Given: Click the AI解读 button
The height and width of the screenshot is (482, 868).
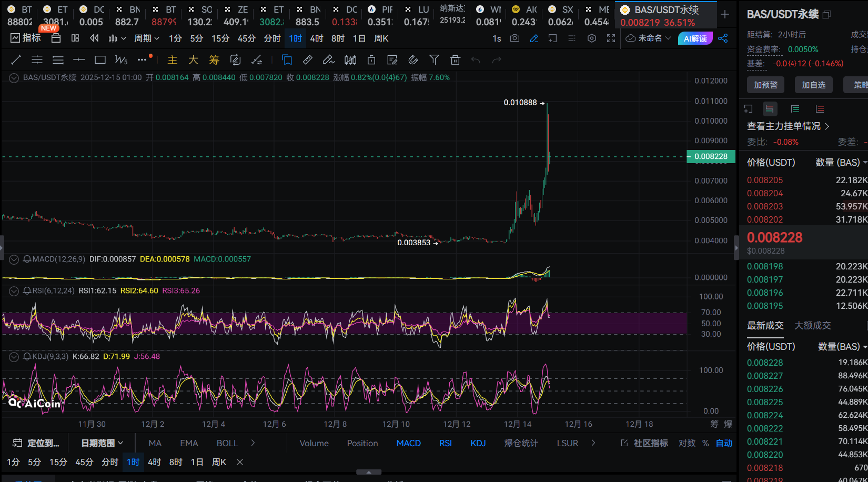Looking at the screenshot, I should [x=695, y=38].
